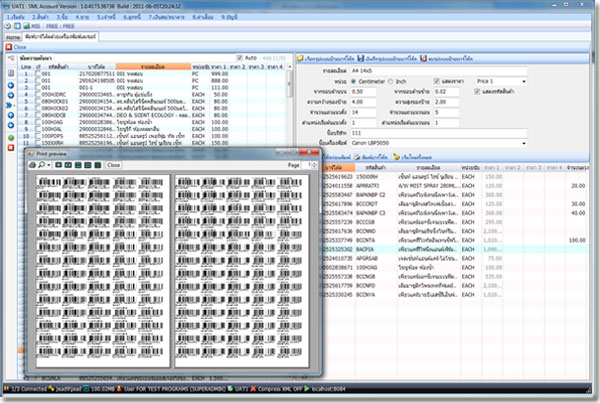The height and width of the screenshot is (403, 600).
Task: Click the A4 14x5 description field
Action: pyautogui.click(x=438, y=71)
